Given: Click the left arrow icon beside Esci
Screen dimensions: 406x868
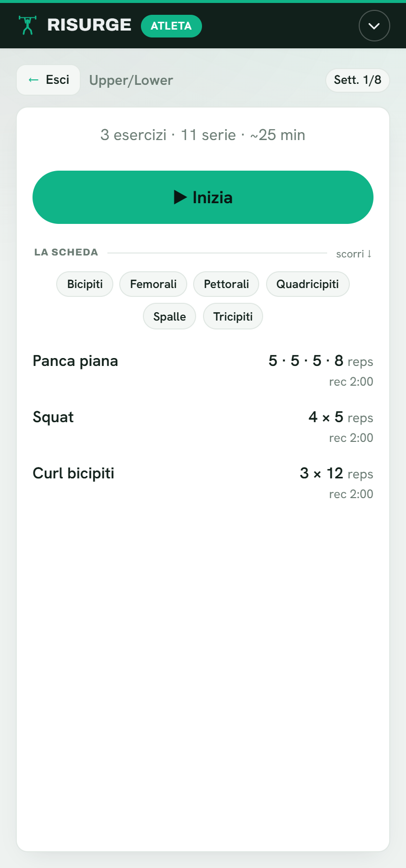Looking at the screenshot, I should [34, 80].
